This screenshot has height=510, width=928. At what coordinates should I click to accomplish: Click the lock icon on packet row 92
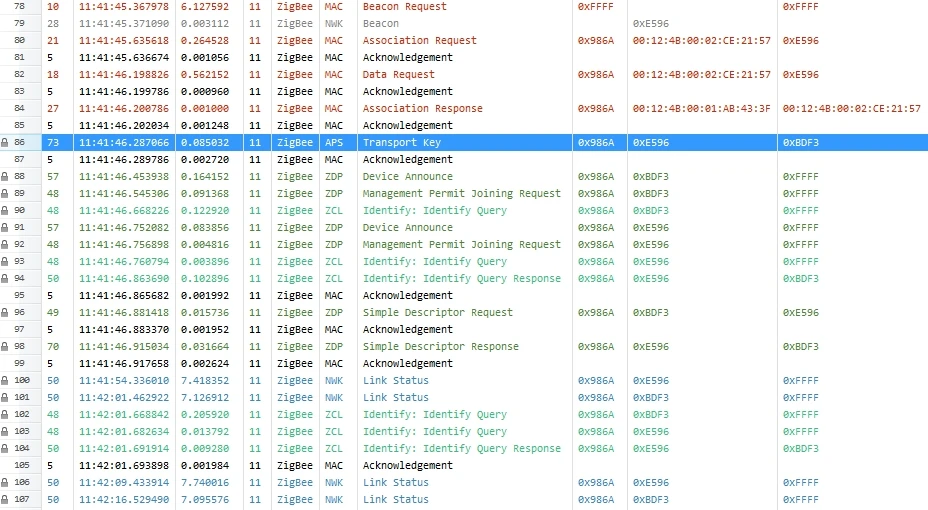click(5, 244)
